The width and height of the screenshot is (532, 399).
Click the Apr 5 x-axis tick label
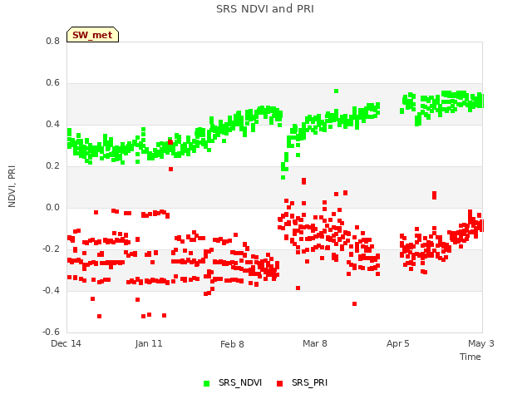click(x=397, y=343)
